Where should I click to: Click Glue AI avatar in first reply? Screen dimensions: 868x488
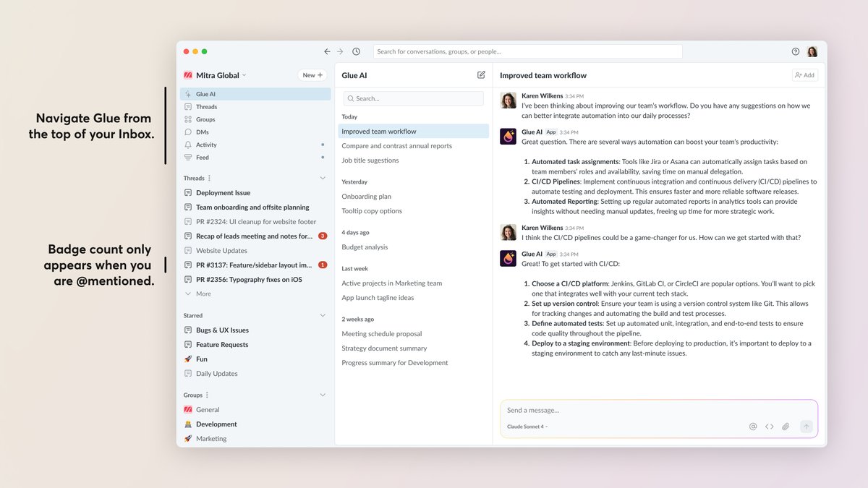click(x=509, y=136)
